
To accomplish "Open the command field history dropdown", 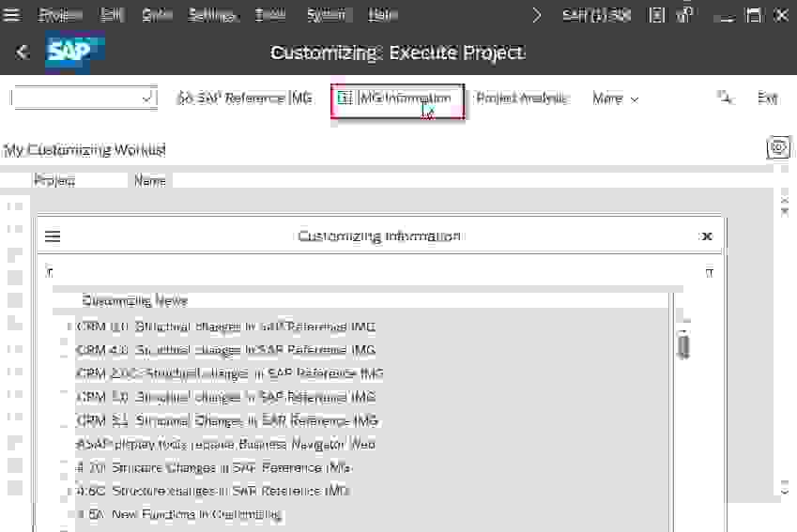I will pos(147,98).
